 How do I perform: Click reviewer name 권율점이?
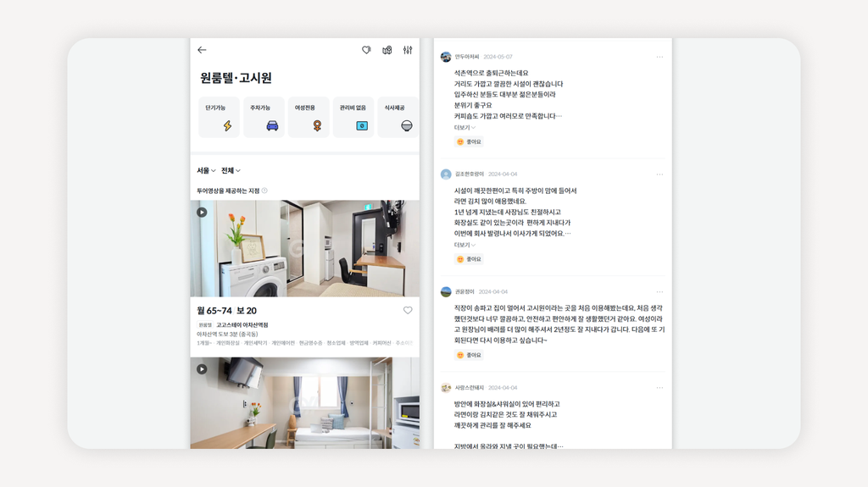pyautogui.click(x=465, y=291)
